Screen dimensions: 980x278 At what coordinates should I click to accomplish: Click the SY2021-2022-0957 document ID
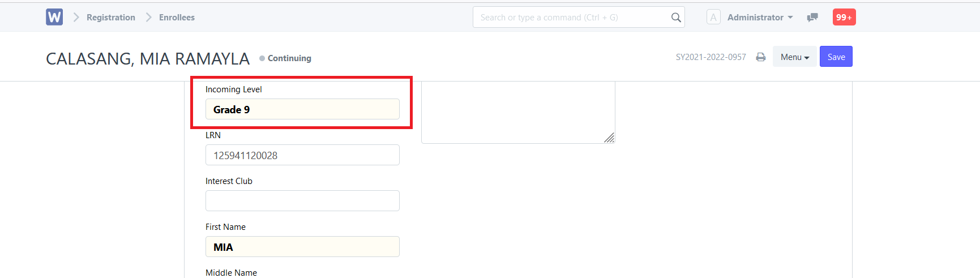(x=711, y=57)
